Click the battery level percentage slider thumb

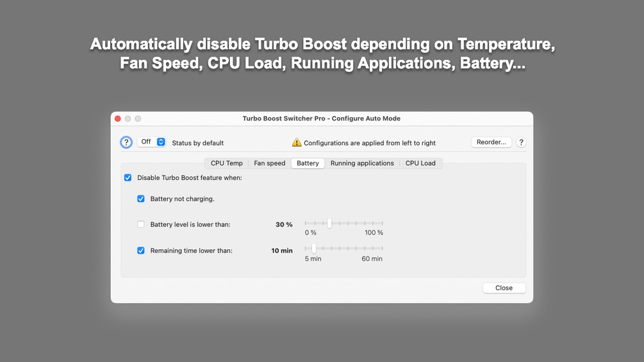click(x=329, y=223)
